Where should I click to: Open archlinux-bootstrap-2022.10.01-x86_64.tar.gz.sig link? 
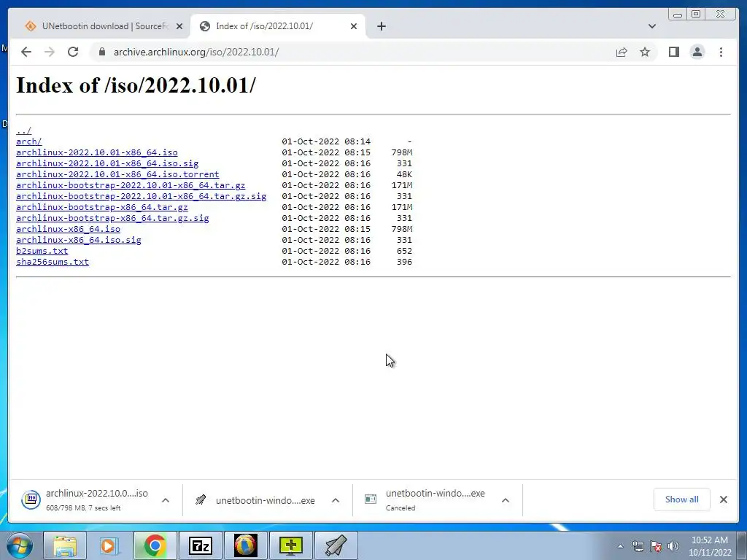[141, 196]
